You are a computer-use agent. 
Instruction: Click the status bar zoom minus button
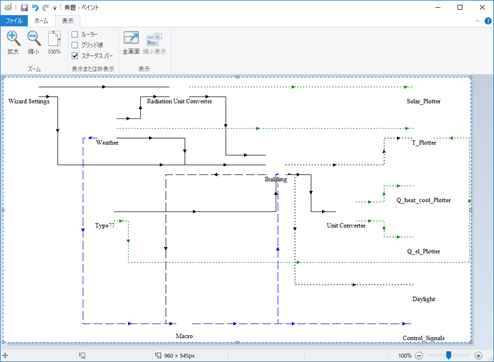coord(419,356)
